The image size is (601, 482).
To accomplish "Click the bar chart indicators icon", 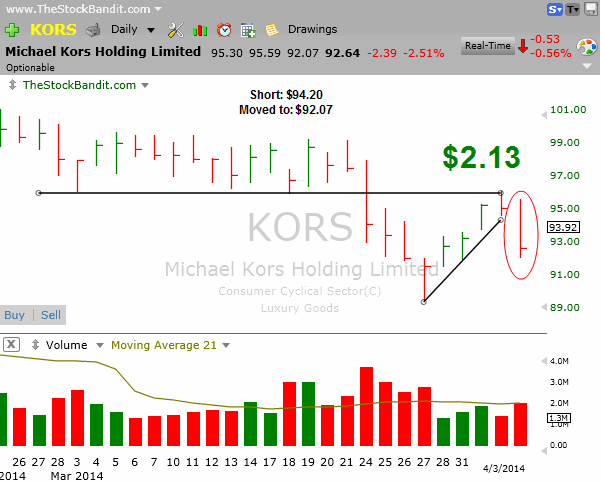I will 200,30.
